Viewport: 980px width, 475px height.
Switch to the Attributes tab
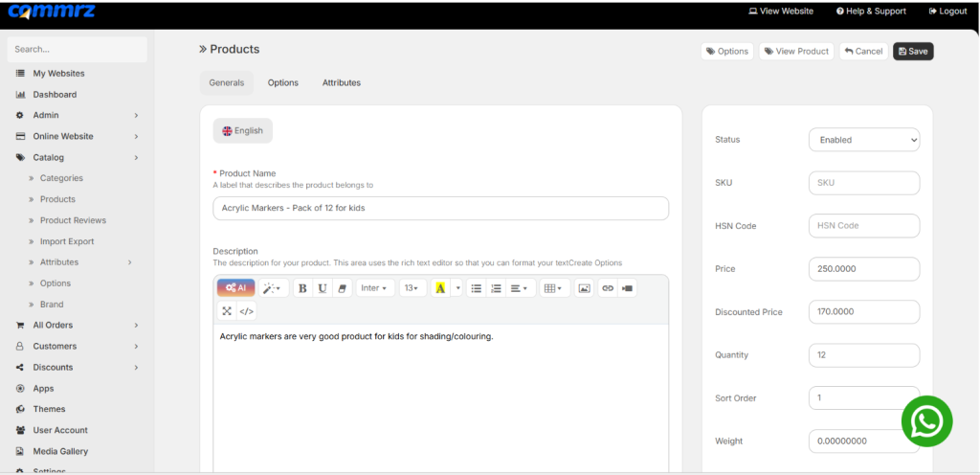tap(342, 82)
